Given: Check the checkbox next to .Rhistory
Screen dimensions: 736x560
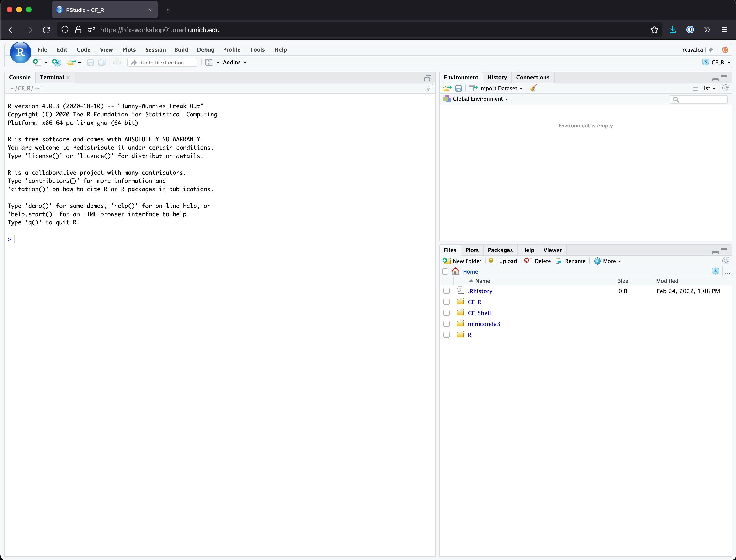Looking at the screenshot, I should (x=447, y=291).
